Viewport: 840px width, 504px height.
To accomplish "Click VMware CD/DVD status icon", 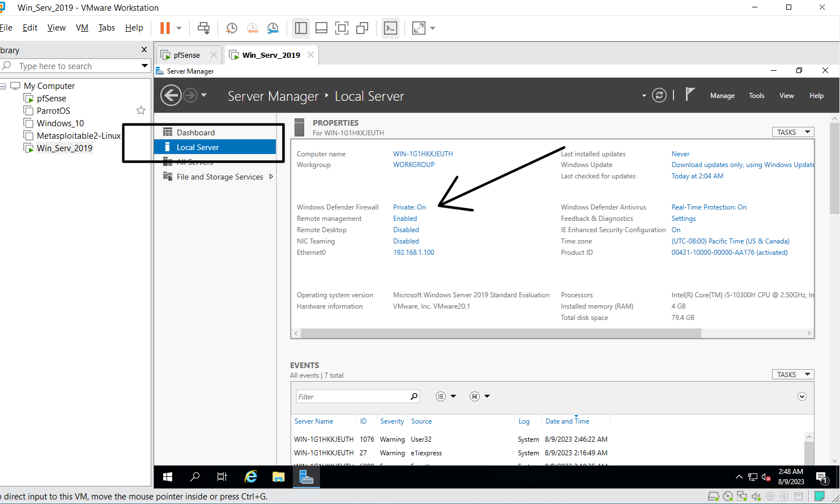I will 728,497.
